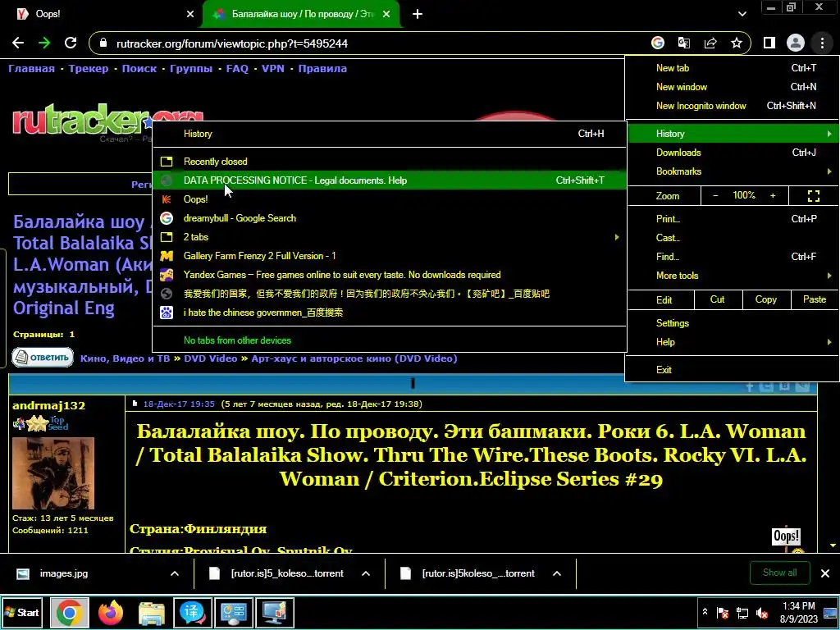The height and width of the screenshot is (630, 840).
Task: Expand [rutor.is]5koleso_ torrent options arrow
Action: coord(557,573)
